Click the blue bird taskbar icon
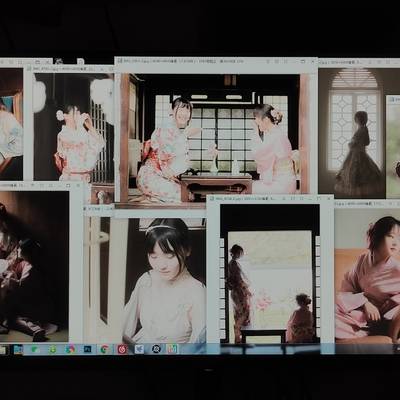The width and height of the screenshot is (400, 400). (x=139, y=349)
